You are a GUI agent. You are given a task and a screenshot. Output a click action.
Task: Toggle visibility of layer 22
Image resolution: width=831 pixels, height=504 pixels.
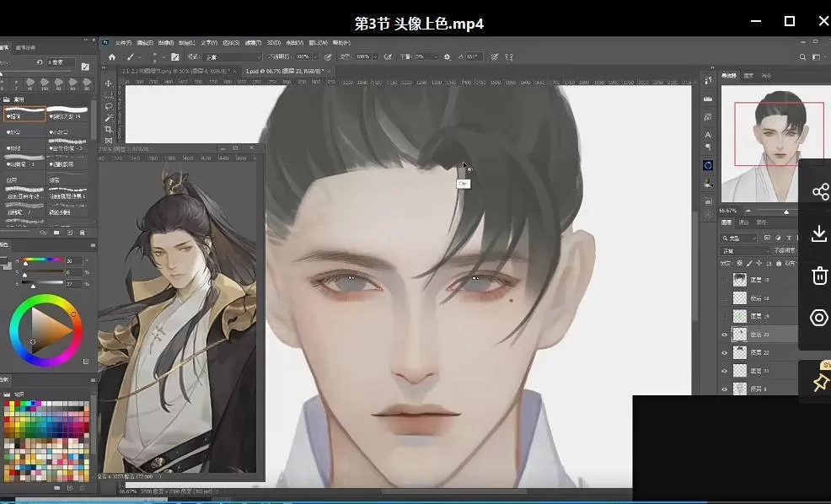coord(724,352)
